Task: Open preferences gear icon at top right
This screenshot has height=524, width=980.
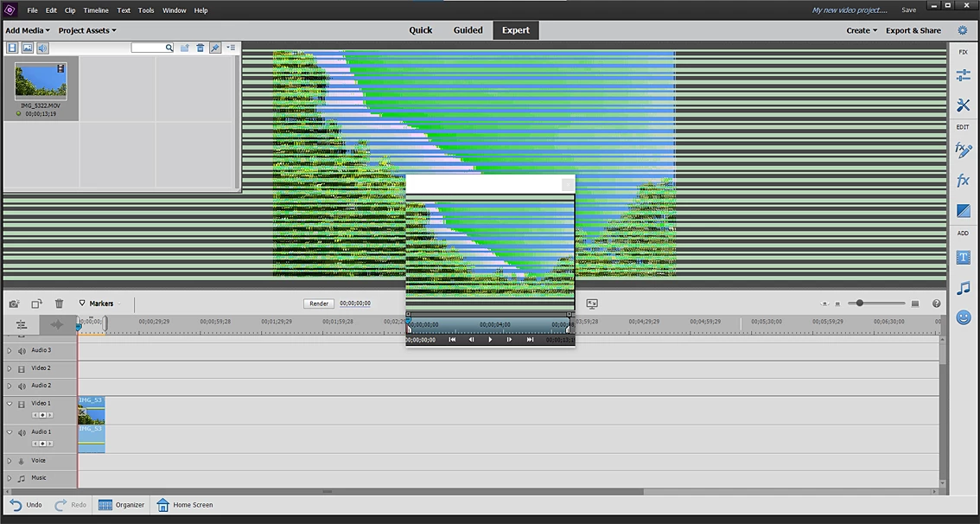Action: coord(963,30)
